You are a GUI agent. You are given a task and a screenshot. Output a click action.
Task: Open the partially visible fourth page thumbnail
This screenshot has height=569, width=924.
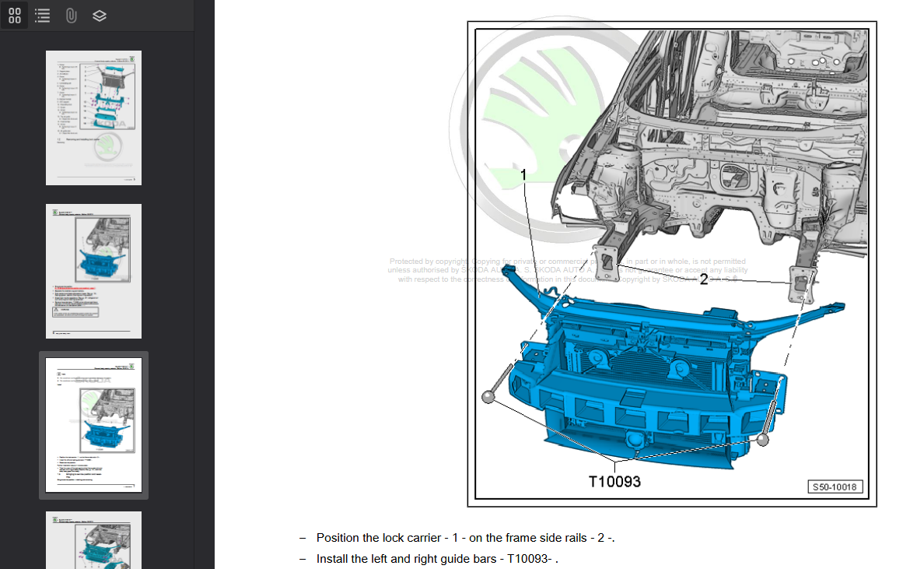tap(93, 540)
